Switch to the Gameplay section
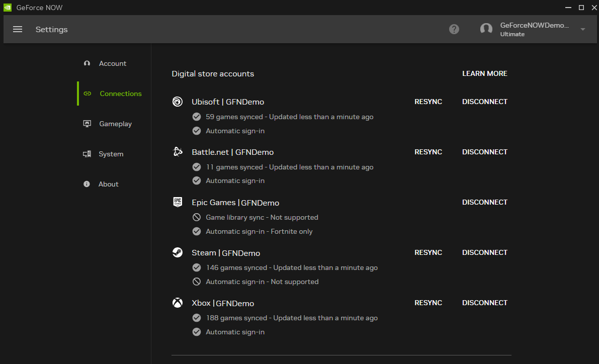Screen dimensions: 599x364 [x=115, y=124]
